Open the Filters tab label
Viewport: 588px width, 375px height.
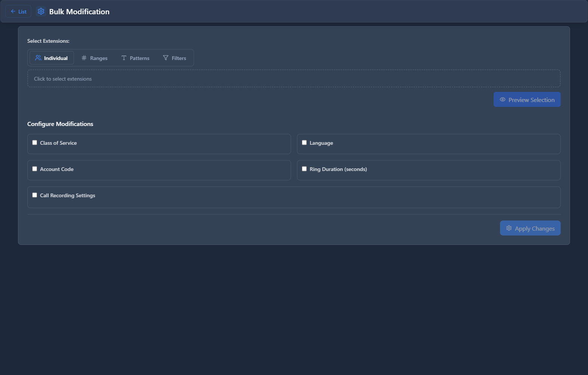tap(179, 58)
